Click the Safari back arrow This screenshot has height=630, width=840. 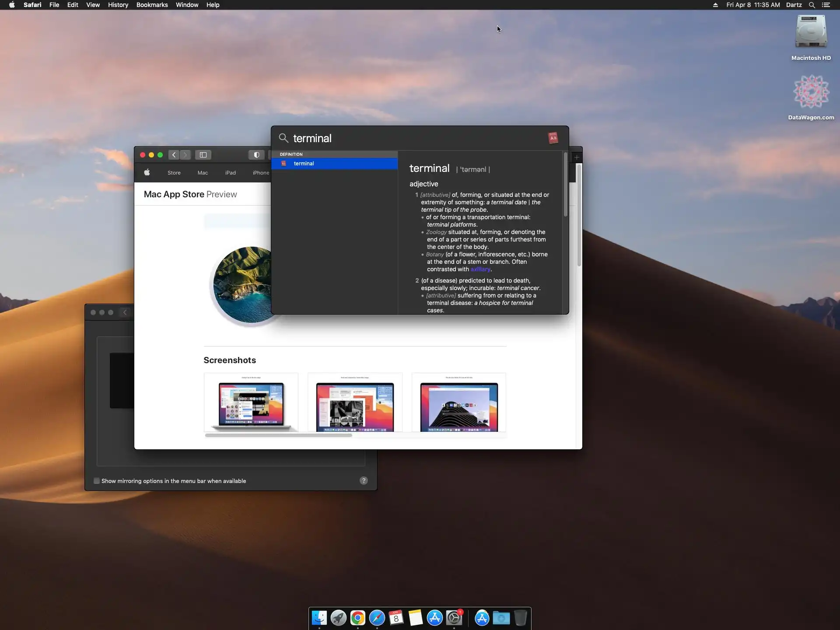(x=174, y=155)
